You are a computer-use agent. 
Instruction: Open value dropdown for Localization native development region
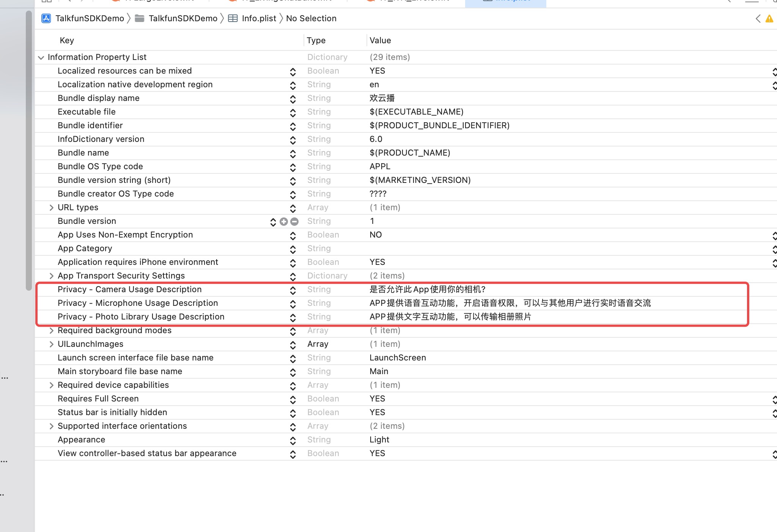[x=774, y=85]
